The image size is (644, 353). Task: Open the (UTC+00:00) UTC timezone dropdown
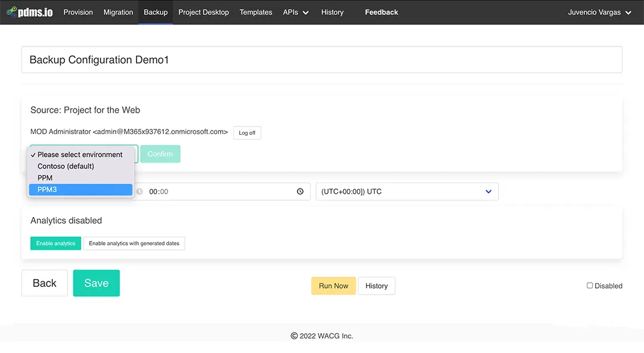(x=407, y=191)
